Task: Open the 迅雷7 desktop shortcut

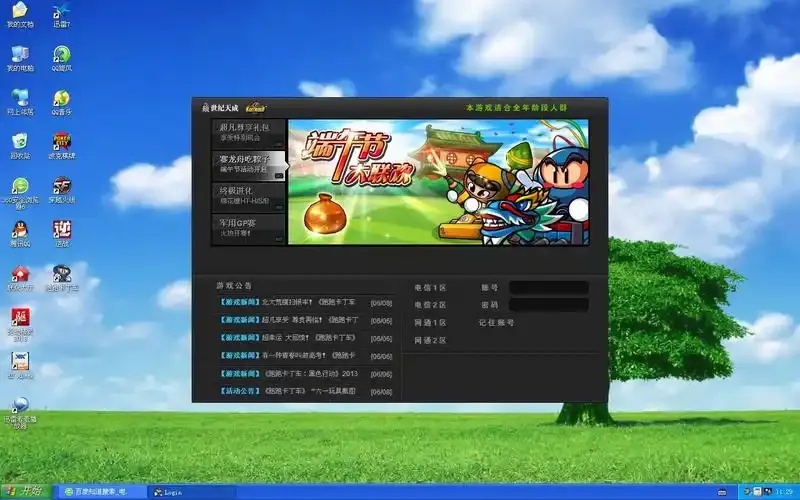Action: coord(61,14)
